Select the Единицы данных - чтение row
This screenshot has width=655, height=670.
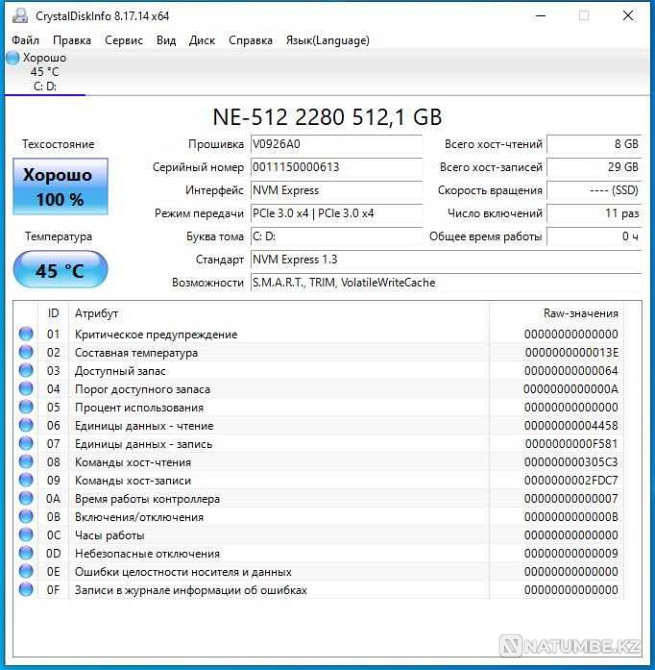click(318, 426)
